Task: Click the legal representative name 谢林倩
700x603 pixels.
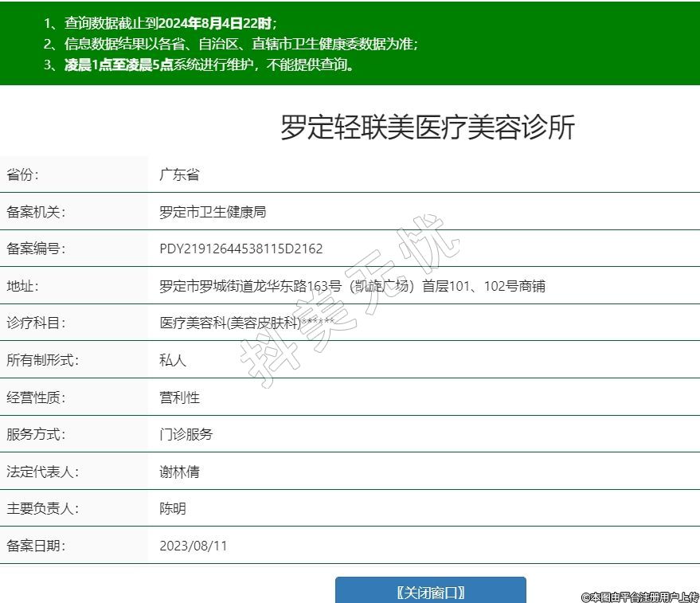Action: (179, 472)
